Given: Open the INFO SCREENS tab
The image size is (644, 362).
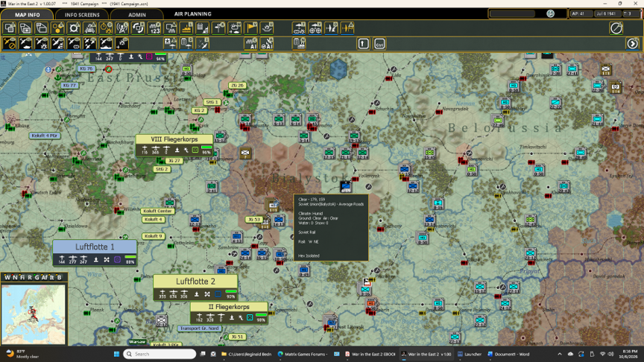Looking at the screenshot, I should (x=82, y=14).
